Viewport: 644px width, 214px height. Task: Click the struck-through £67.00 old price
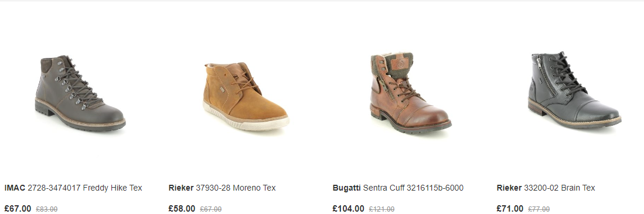point(211,209)
